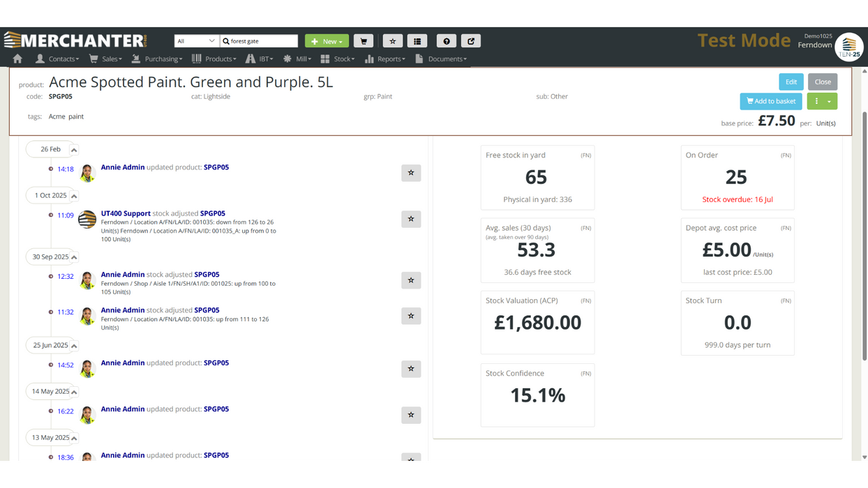Click UT400 Support avatar image
Image resolution: width=868 pixels, height=488 pixels.
pyautogui.click(x=87, y=220)
